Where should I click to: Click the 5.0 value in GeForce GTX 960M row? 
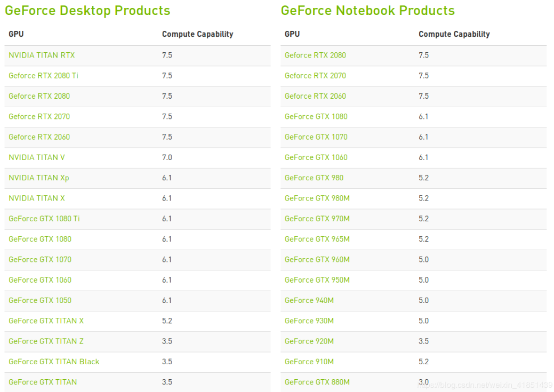coord(423,259)
